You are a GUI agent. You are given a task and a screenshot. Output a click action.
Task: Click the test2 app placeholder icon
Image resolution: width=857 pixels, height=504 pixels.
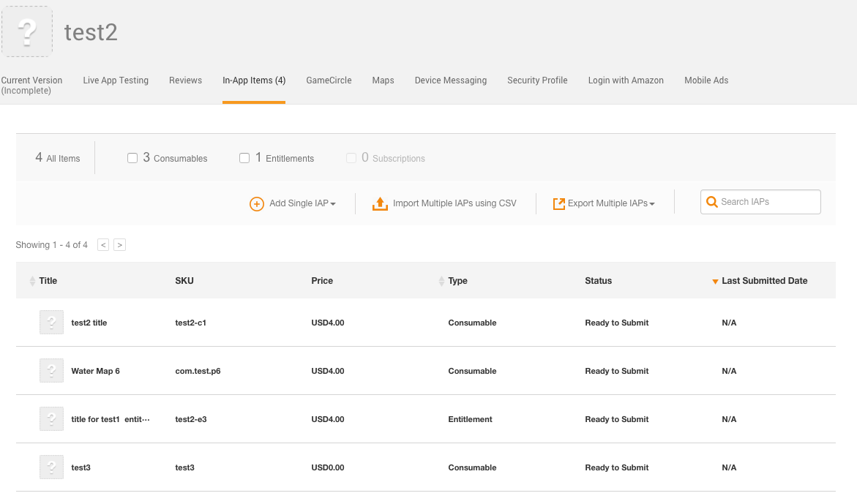click(x=27, y=31)
